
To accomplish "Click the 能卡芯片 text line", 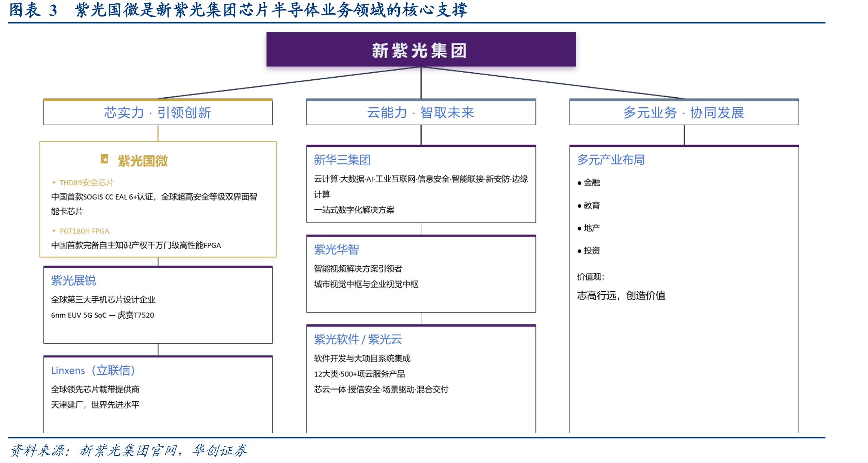I will tap(67, 211).
